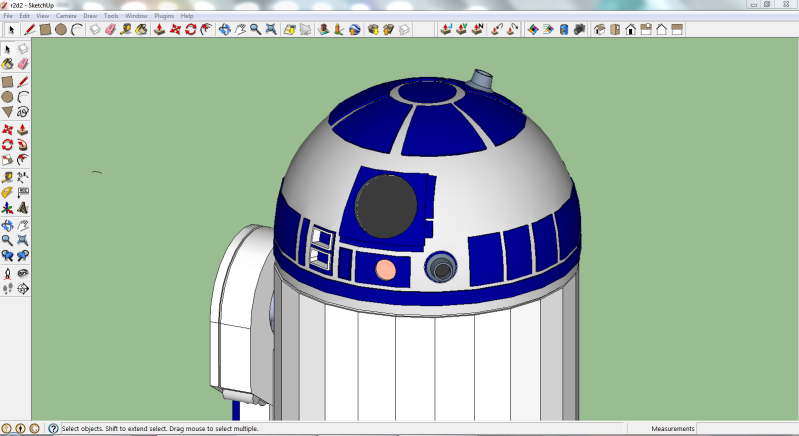Pick Position Camera tool in left palette

7,274
